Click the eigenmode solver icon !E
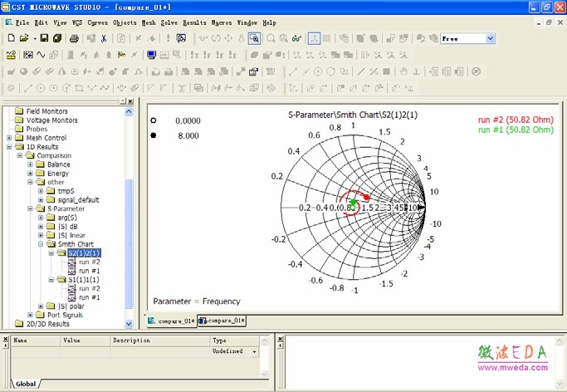The width and height of the screenshot is (567, 392). pos(220,55)
